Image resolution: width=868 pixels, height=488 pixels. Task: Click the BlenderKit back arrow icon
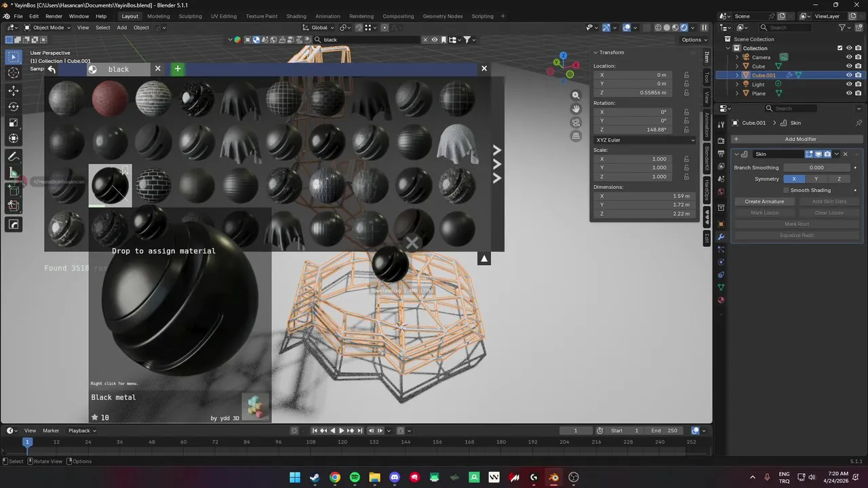52,69
